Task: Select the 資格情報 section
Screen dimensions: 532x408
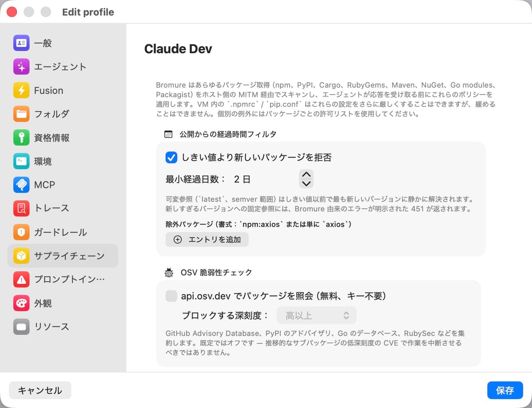Action: (63, 137)
